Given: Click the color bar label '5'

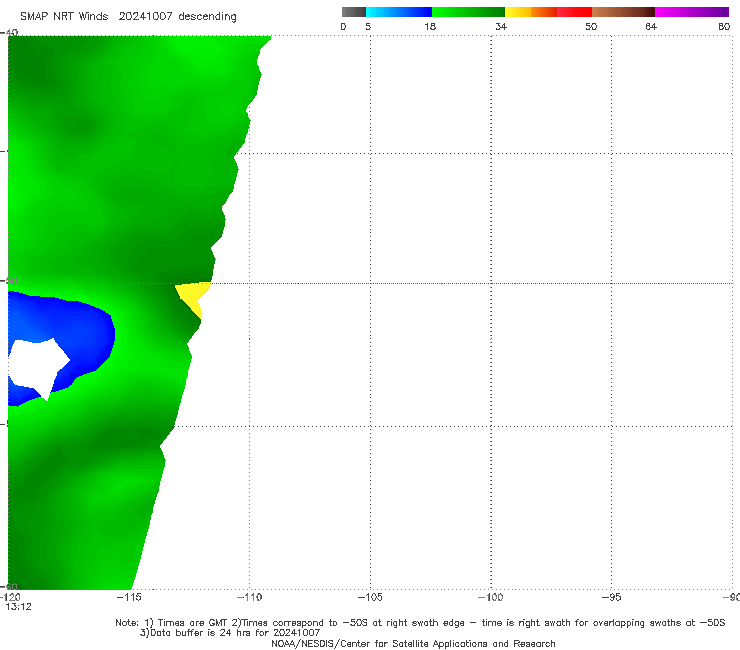Looking at the screenshot, I should point(368,26).
